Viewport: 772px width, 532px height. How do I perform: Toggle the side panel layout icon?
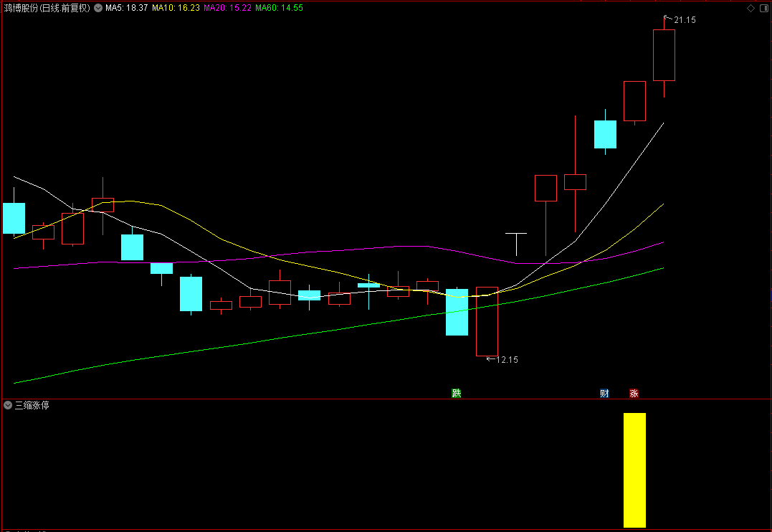[764, 8]
